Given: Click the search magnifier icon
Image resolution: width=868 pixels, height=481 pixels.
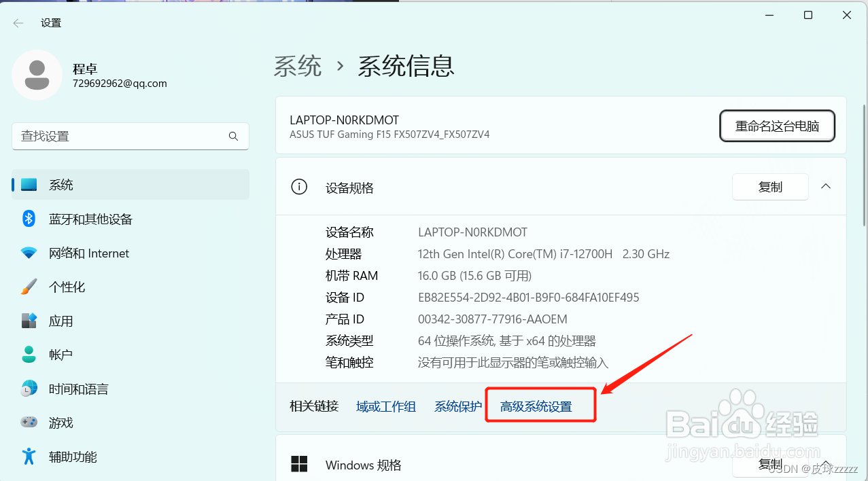Looking at the screenshot, I should tap(233, 137).
